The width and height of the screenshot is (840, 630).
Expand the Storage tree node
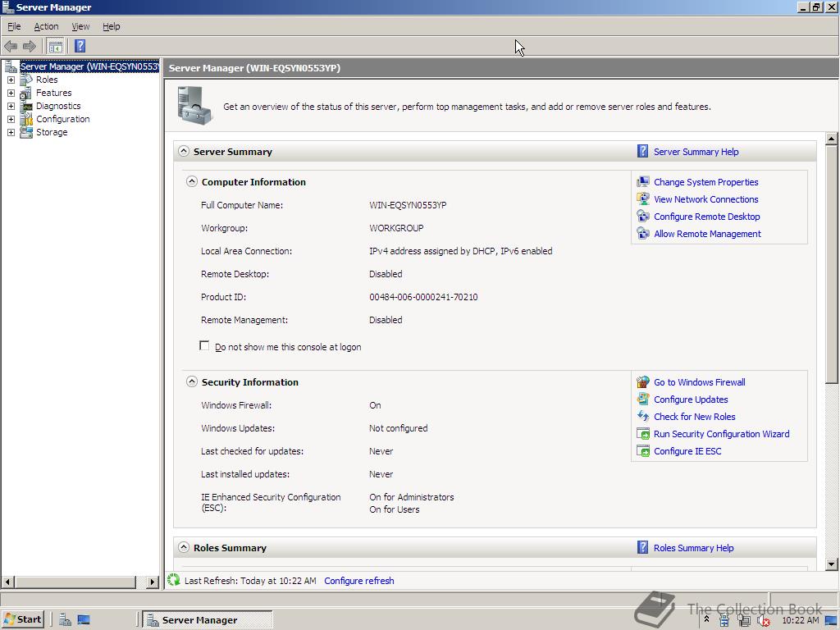pyautogui.click(x=11, y=132)
